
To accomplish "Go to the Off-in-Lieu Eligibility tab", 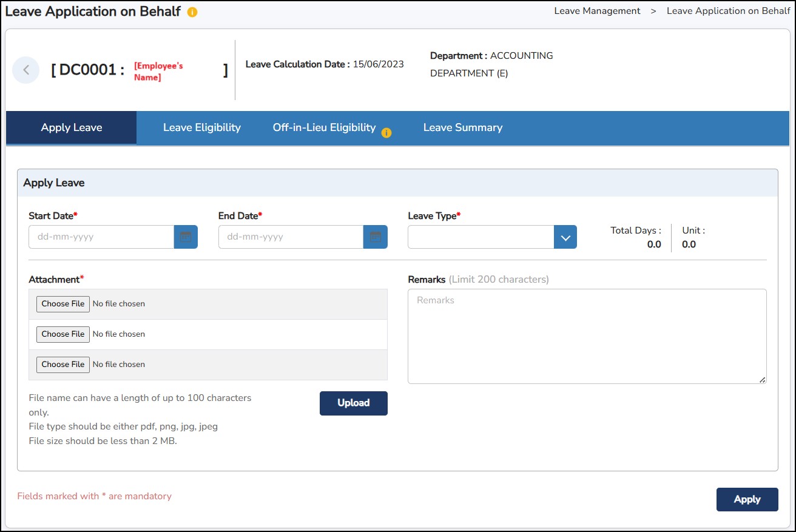I will coord(324,128).
